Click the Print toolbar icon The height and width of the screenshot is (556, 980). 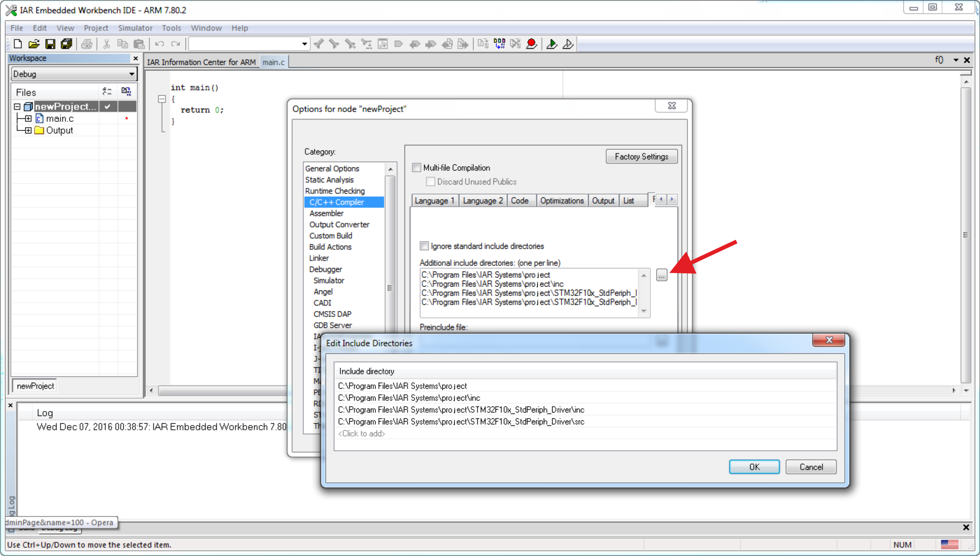pyautogui.click(x=87, y=44)
